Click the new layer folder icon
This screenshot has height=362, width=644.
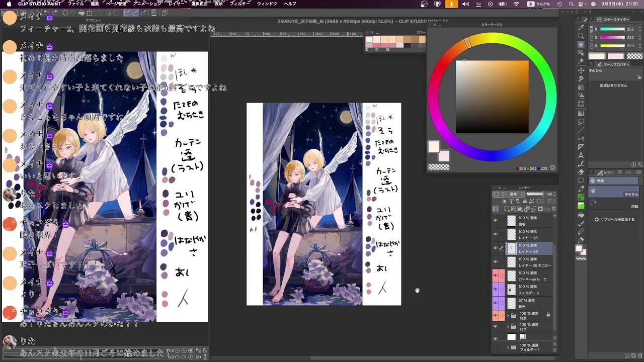point(520,209)
